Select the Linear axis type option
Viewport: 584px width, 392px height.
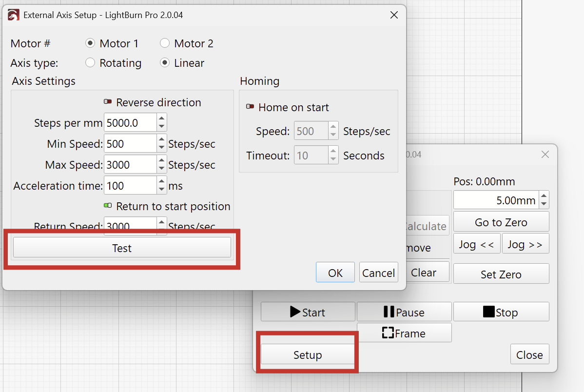point(165,63)
